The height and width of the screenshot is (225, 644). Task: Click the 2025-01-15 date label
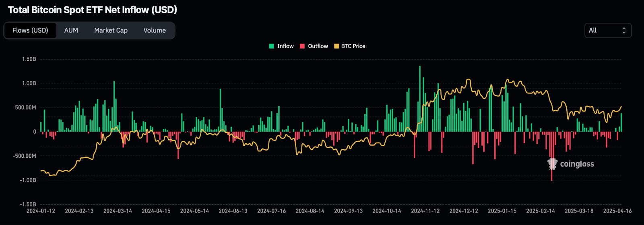point(502,211)
